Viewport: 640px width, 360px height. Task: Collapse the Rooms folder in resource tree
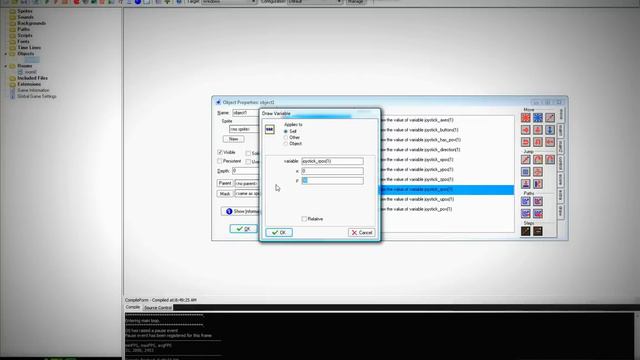(6, 66)
